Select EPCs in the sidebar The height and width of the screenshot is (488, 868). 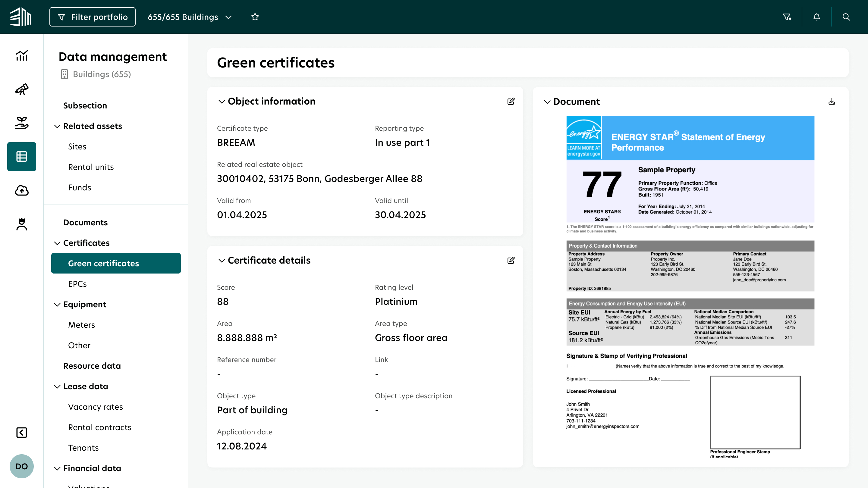pos(77,284)
